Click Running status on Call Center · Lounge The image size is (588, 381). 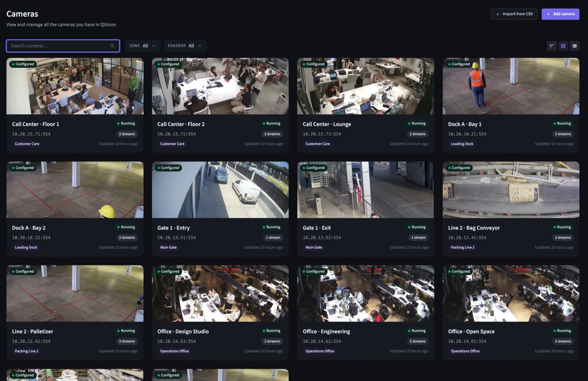[x=417, y=124]
